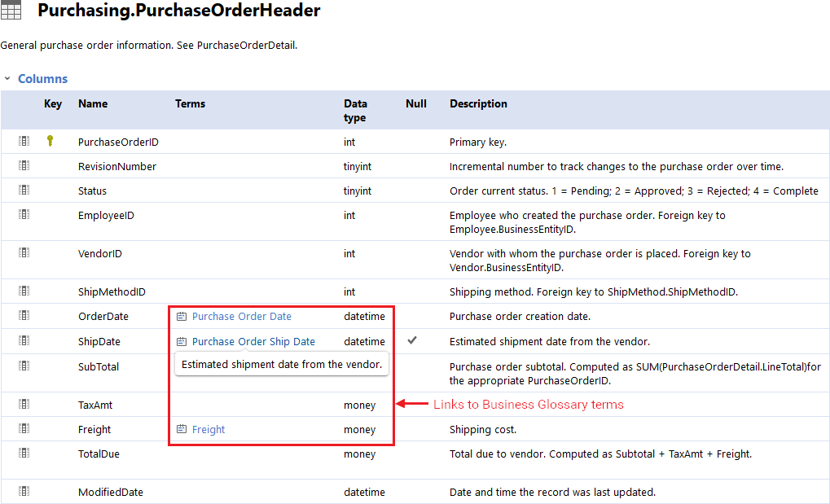Click the nullable checkmark in ShipDate row
830x504 pixels.
[x=412, y=340]
